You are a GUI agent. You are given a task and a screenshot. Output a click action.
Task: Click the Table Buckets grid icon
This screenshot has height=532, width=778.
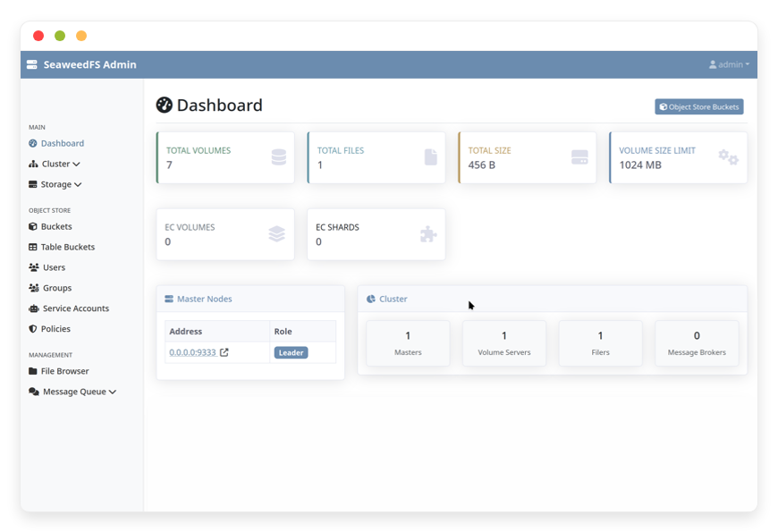(x=33, y=247)
